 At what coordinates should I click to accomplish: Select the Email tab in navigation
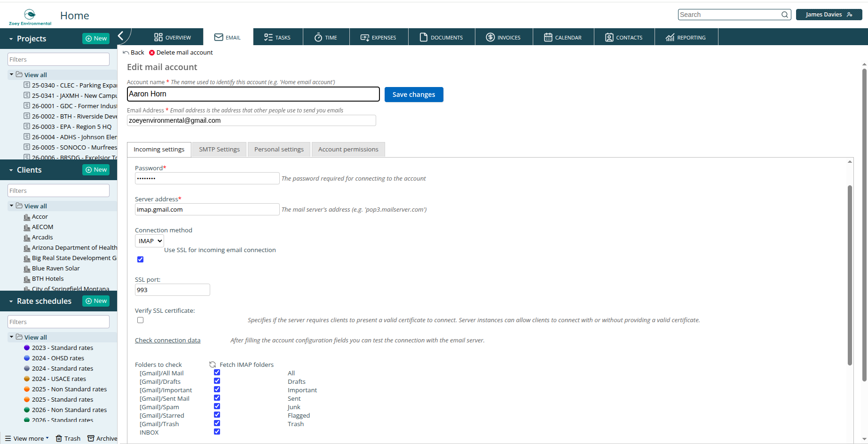[228, 37]
